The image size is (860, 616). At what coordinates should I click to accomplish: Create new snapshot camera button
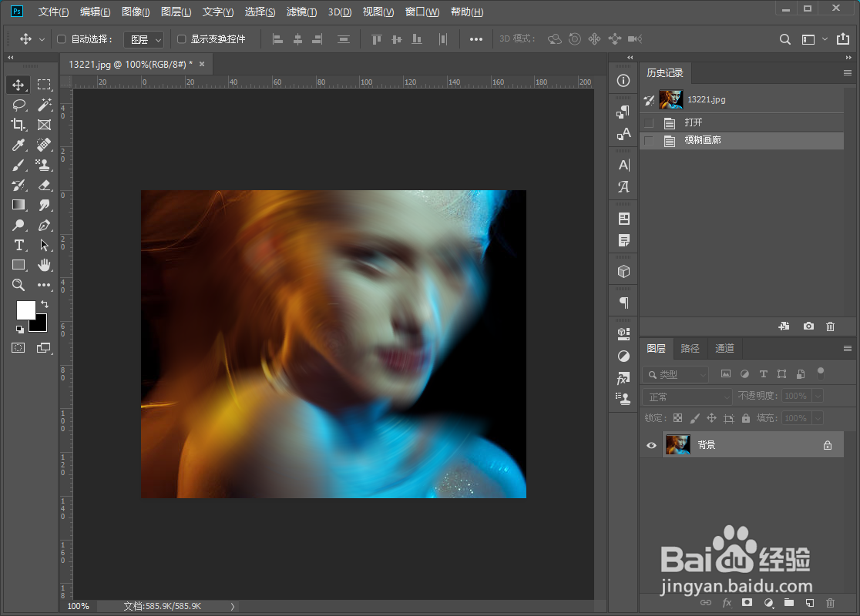808,326
